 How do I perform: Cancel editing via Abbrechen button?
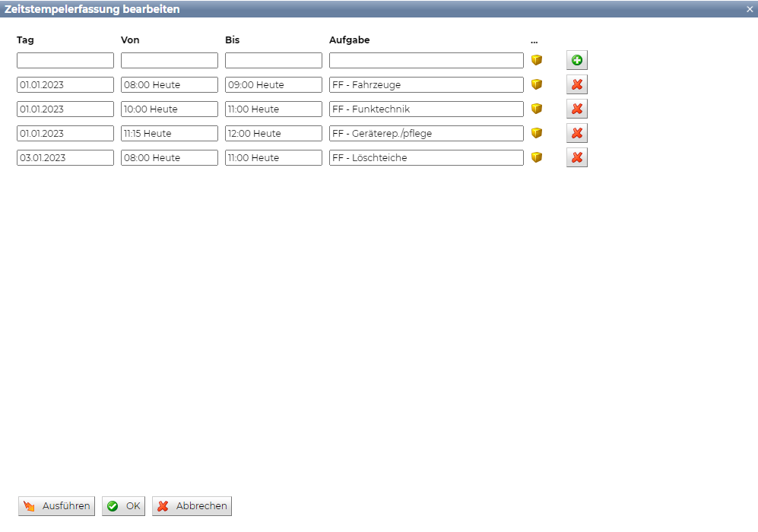(192, 506)
